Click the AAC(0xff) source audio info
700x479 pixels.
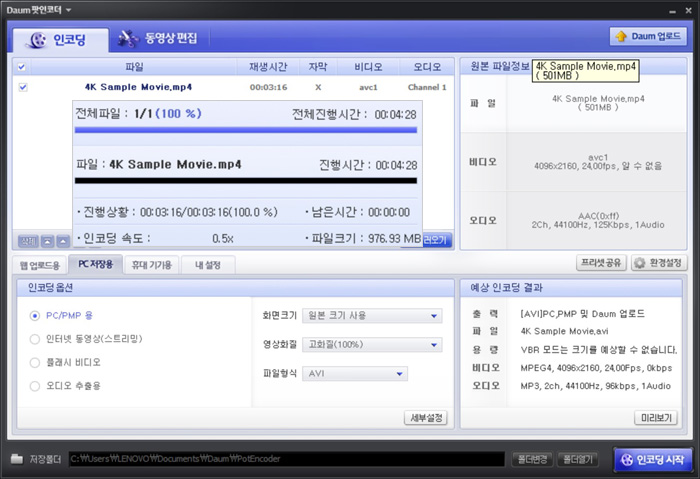(598, 216)
